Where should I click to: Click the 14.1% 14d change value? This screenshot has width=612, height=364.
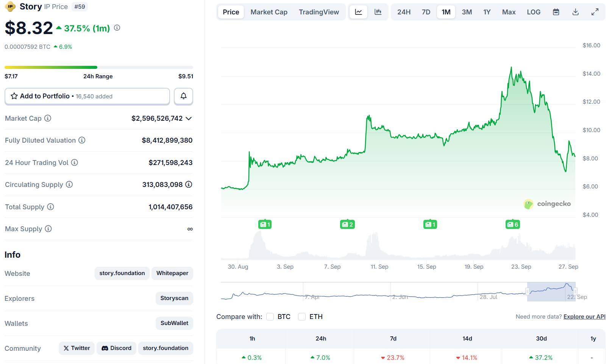[x=467, y=358]
